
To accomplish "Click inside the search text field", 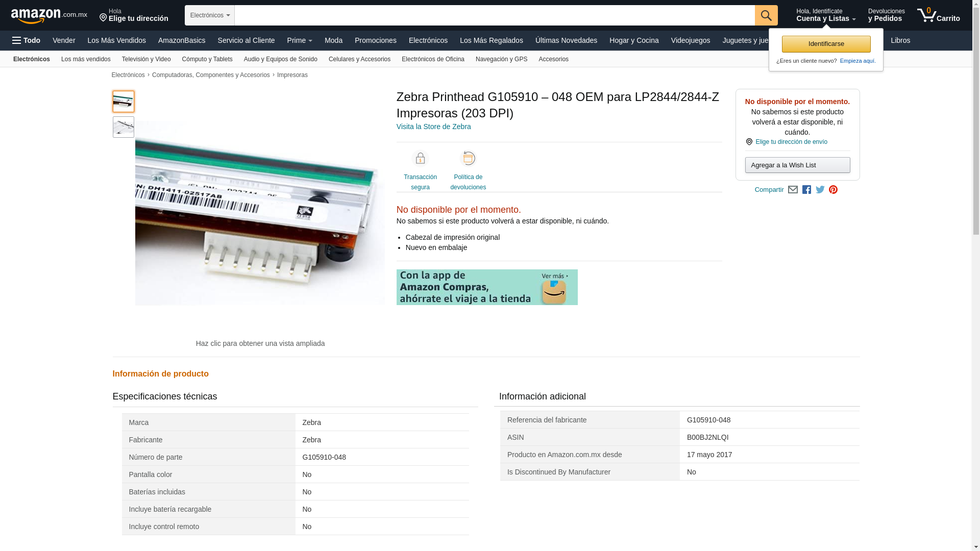I will click(x=494, y=15).
